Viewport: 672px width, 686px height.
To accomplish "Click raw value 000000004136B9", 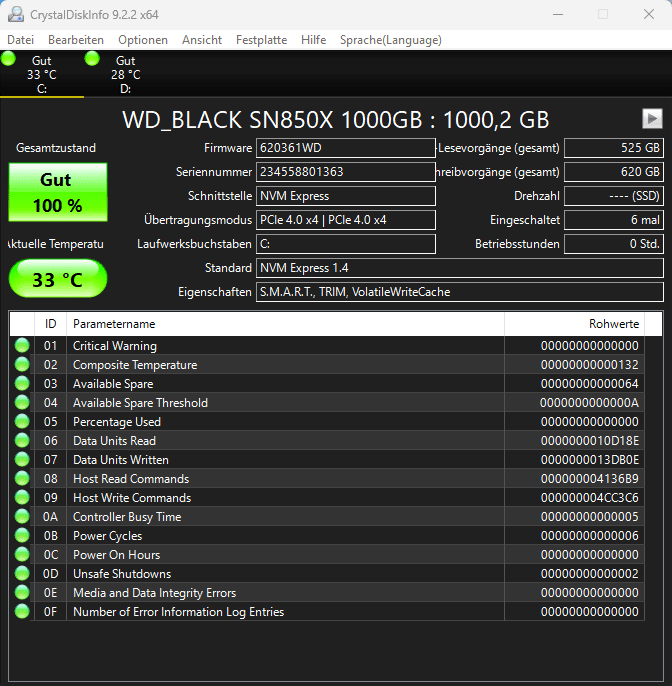I will tap(589, 479).
